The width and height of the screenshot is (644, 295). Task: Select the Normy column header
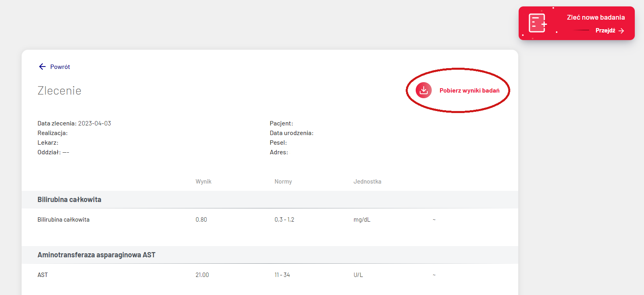tap(283, 182)
